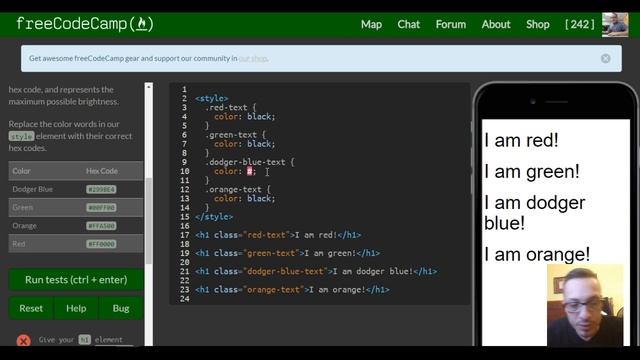Click 'color: black;' on line 13

coord(244,199)
